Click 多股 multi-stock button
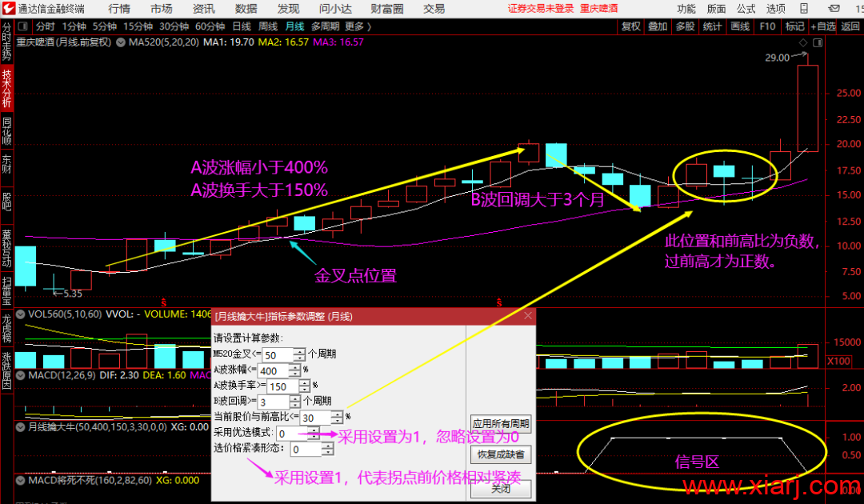864x504 pixels. [685, 26]
